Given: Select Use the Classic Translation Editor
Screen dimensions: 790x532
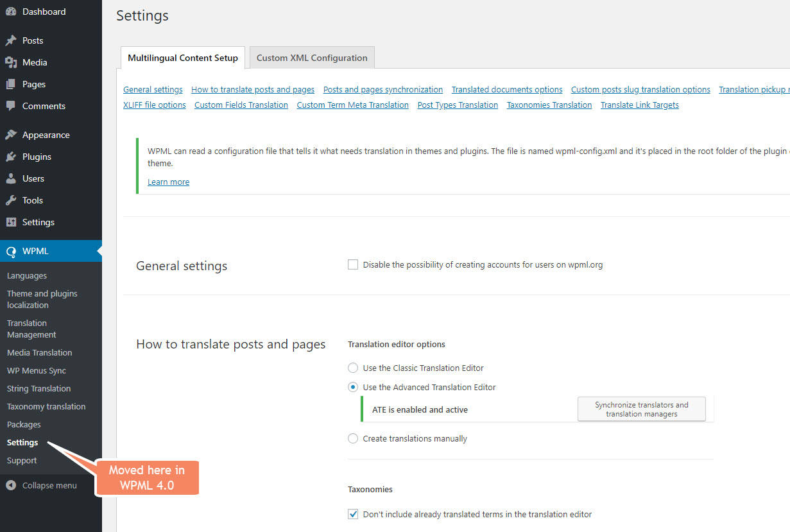Looking at the screenshot, I should pos(353,368).
